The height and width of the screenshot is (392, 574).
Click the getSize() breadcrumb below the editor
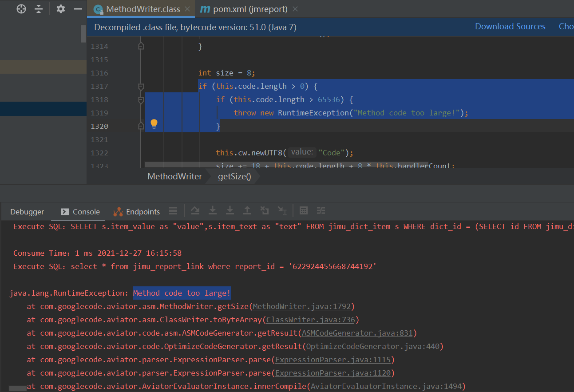(x=234, y=176)
